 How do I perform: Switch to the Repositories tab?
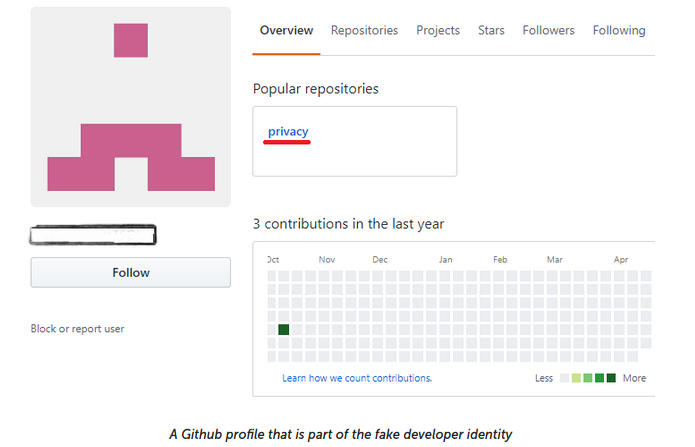[364, 30]
